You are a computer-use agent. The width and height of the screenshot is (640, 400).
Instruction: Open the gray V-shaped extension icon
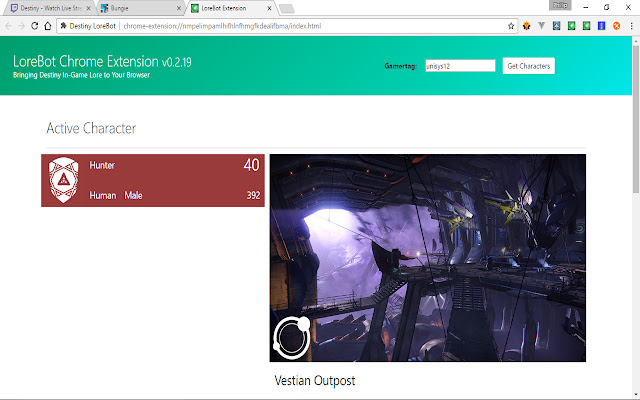tap(541, 26)
